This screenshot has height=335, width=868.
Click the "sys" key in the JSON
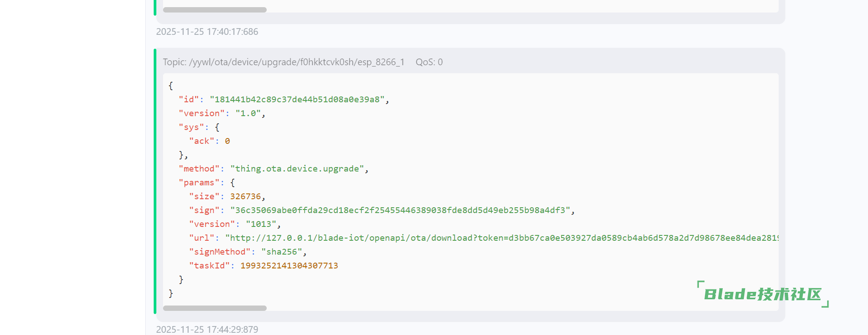click(x=191, y=127)
